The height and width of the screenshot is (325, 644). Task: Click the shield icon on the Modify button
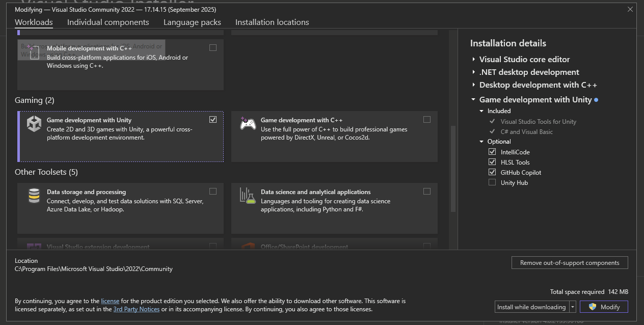593,307
